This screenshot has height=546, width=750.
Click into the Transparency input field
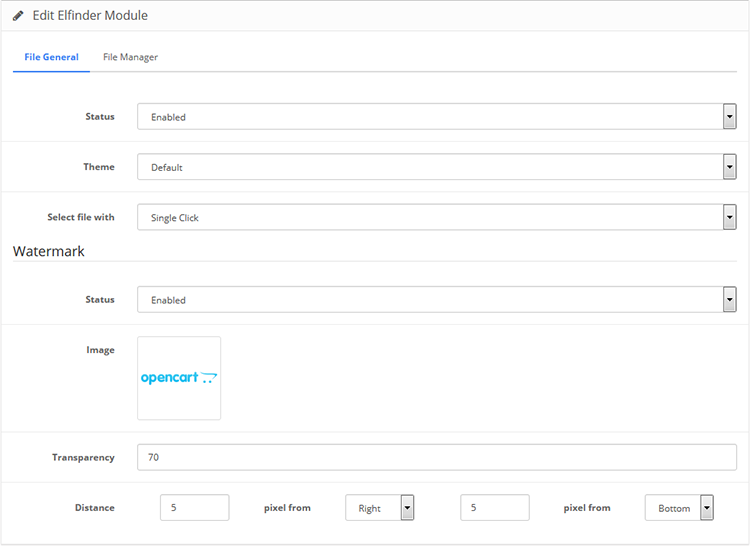(x=436, y=458)
